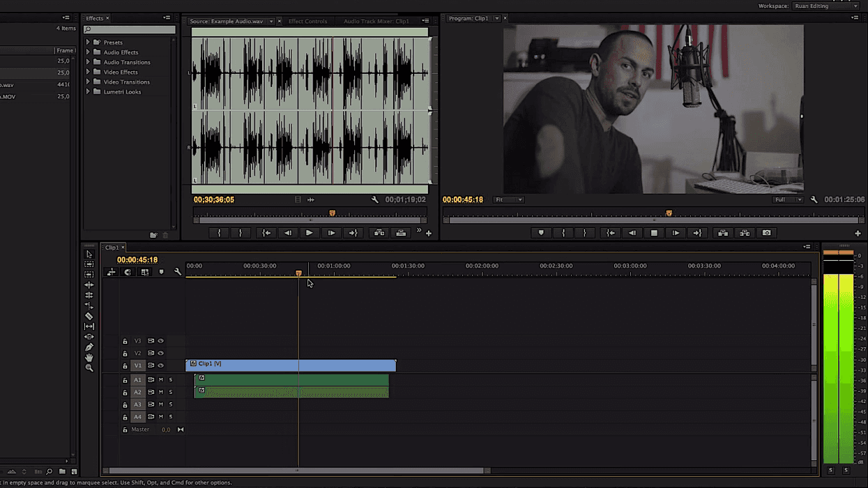Click Insert button in Source monitor
868x488 pixels.
(379, 233)
